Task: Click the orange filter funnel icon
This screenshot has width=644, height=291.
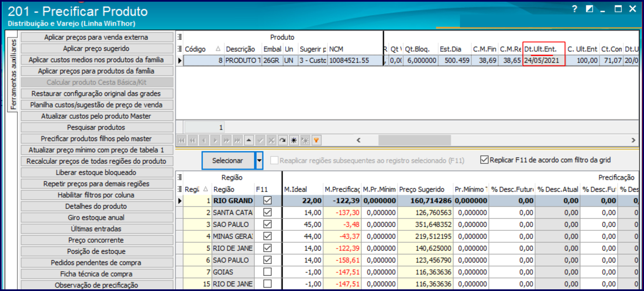Action: 316,140
